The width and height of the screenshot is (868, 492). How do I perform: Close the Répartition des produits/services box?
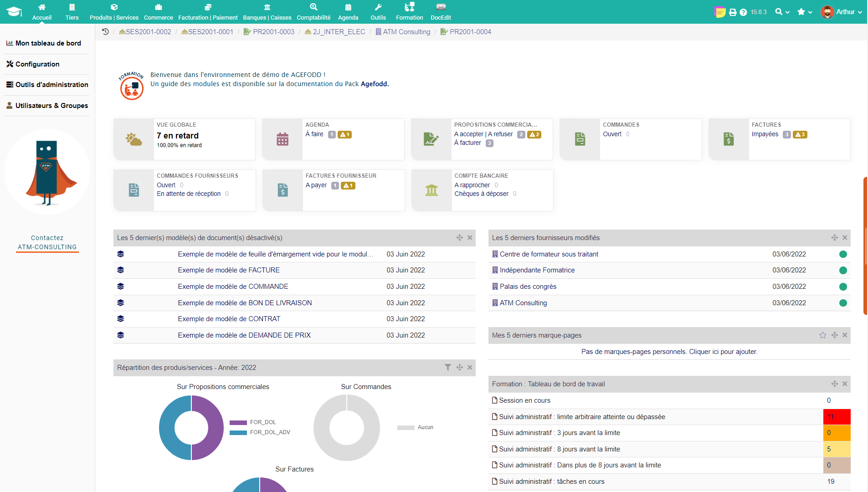click(470, 368)
